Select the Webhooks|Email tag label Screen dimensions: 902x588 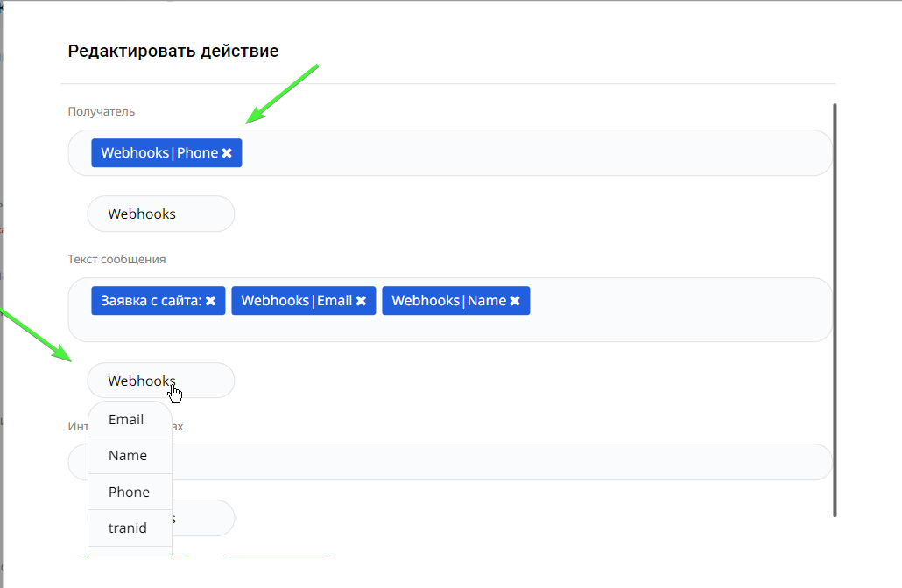296,301
